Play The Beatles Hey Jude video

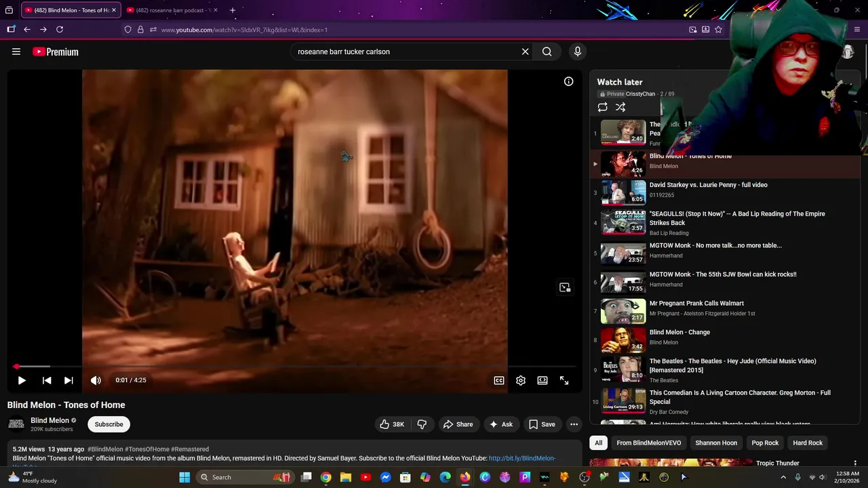click(733, 365)
